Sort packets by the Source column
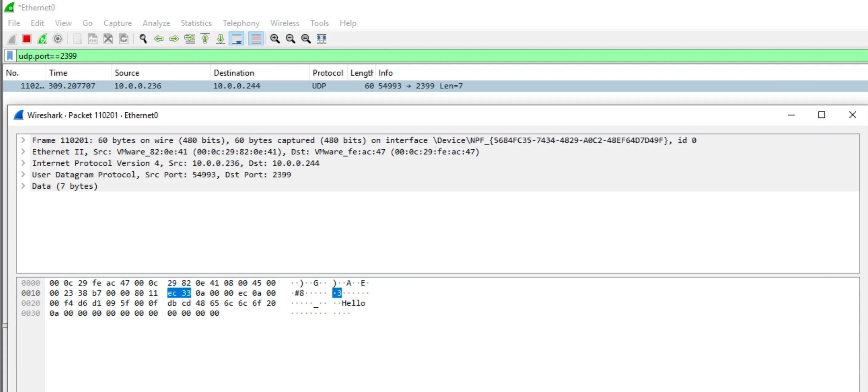Image resolution: width=868 pixels, height=392 pixels. coord(161,73)
